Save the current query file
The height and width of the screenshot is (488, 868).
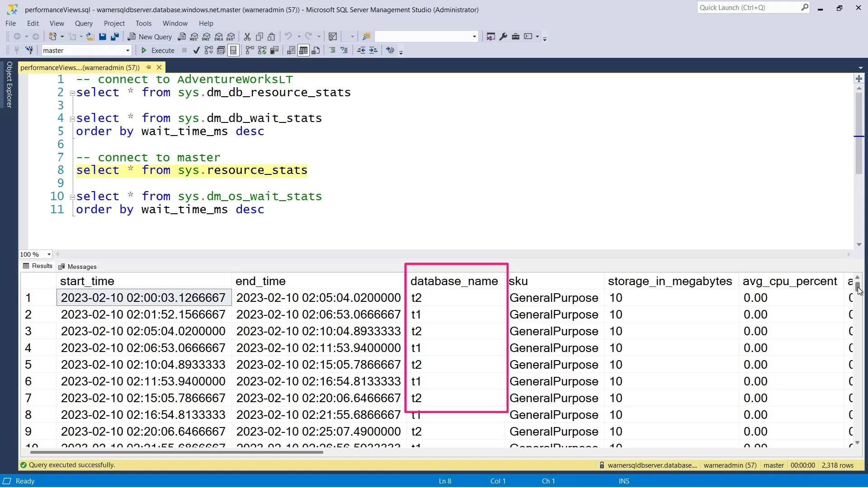103,37
